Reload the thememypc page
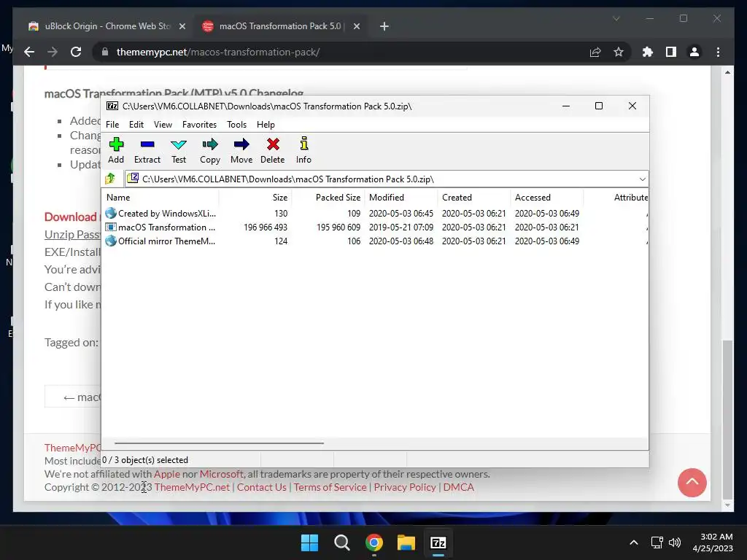This screenshot has height=560, width=747. tap(76, 52)
